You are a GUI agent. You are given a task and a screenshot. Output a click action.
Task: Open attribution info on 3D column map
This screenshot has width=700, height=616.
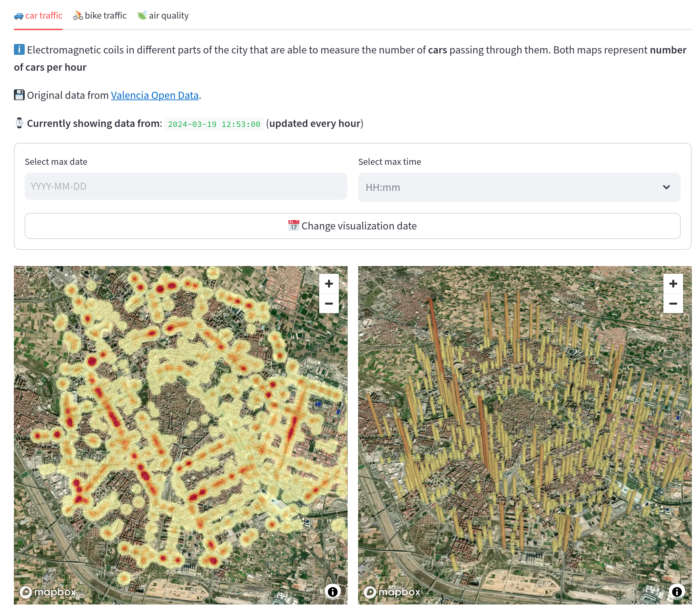[x=677, y=591]
